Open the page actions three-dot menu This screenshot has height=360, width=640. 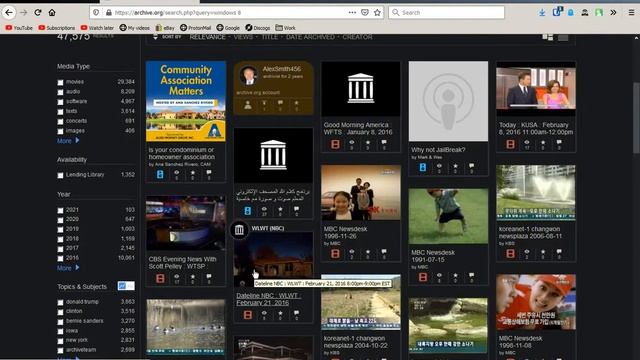[352, 13]
